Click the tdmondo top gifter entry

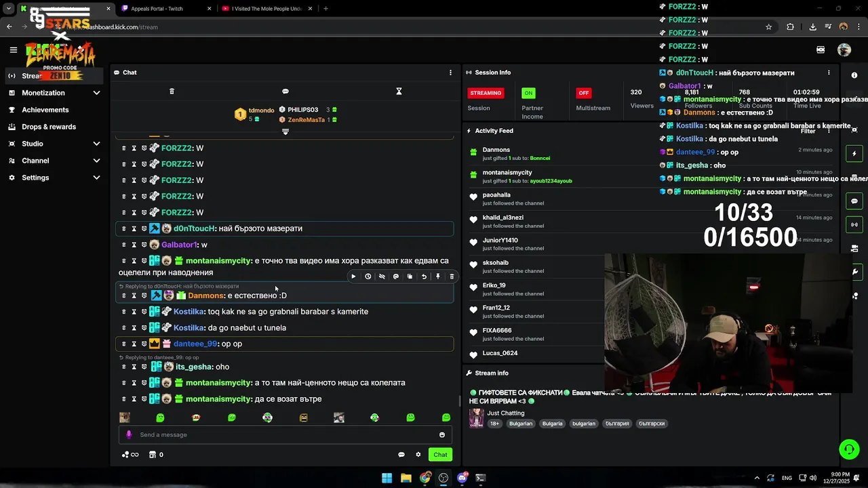pos(254,115)
